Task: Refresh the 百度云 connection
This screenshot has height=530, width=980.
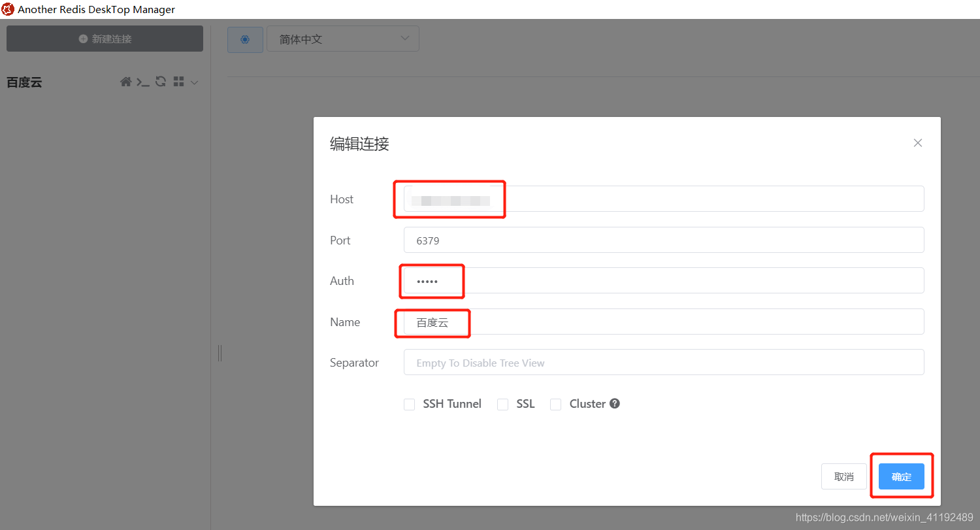Action: [x=161, y=81]
